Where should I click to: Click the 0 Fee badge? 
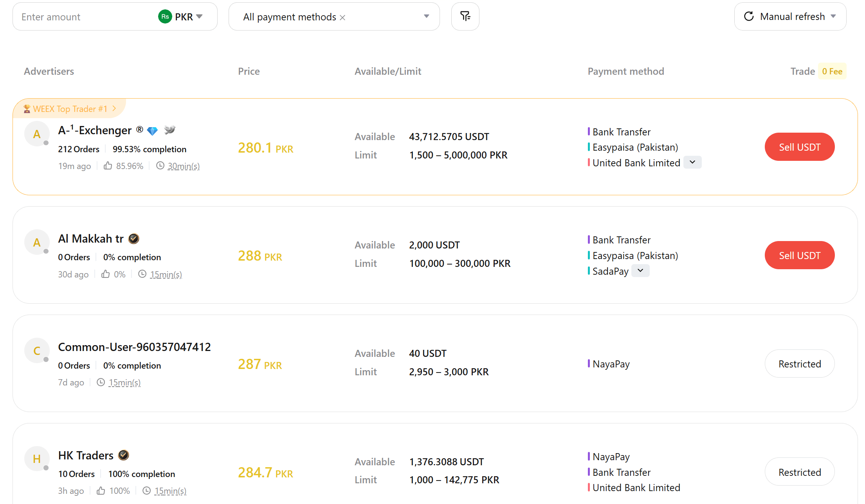pyautogui.click(x=832, y=71)
